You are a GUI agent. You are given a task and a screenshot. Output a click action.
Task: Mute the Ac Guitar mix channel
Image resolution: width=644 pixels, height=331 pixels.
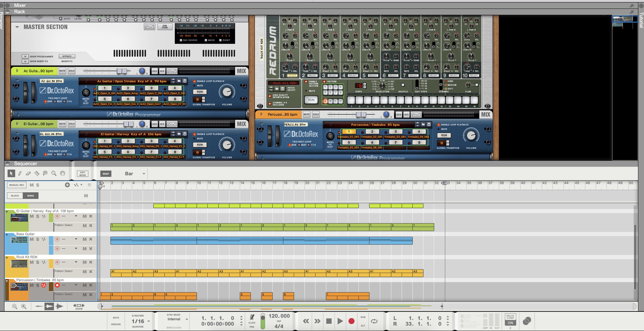point(62,71)
